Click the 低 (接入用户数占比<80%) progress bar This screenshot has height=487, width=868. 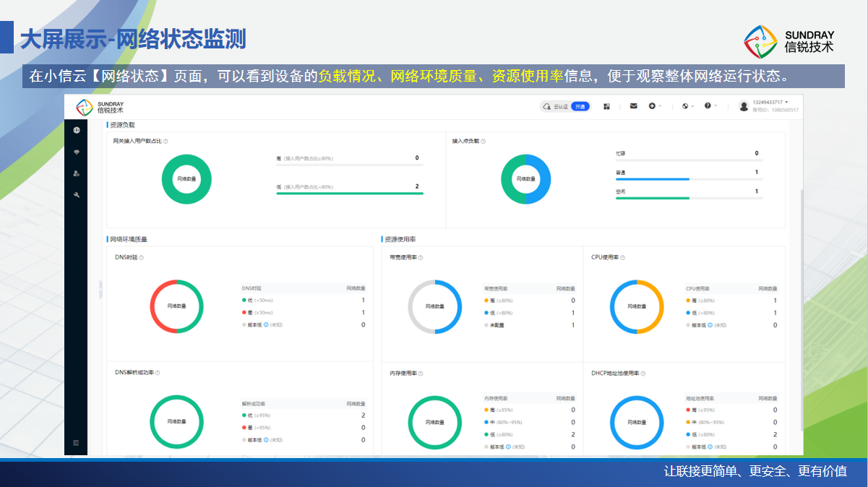(x=349, y=194)
